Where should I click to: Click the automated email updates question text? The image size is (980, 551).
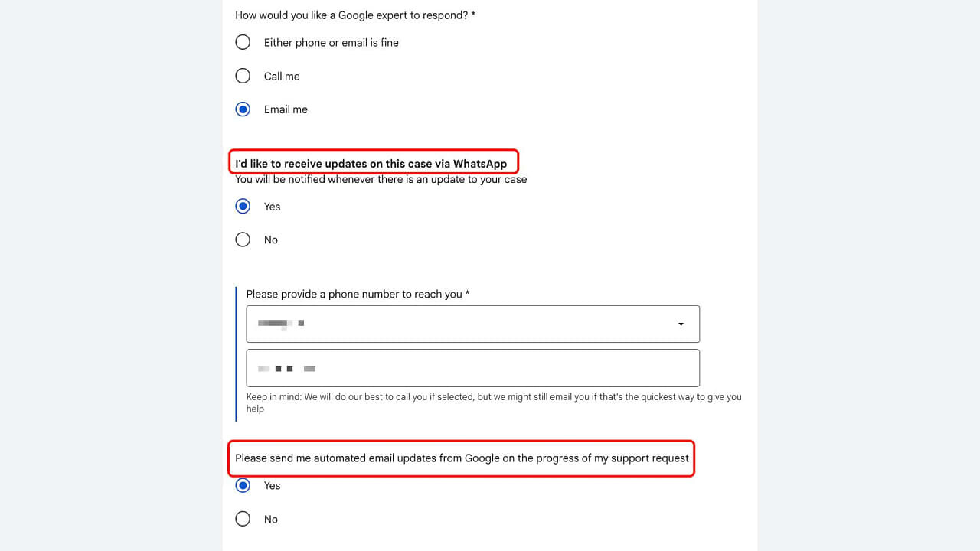(x=462, y=458)
